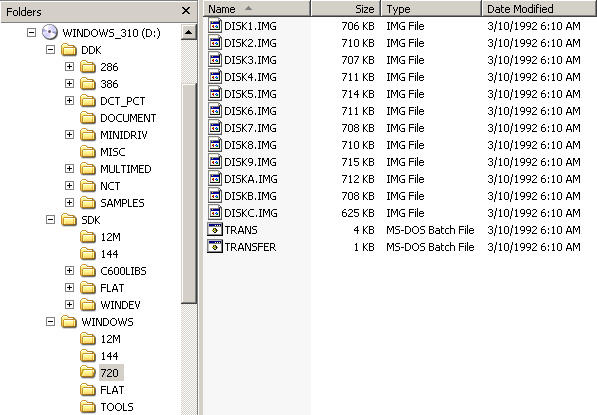Sort files by the Type column header
The height and width of the screenshot is (415, 597).
coord(431,9)
